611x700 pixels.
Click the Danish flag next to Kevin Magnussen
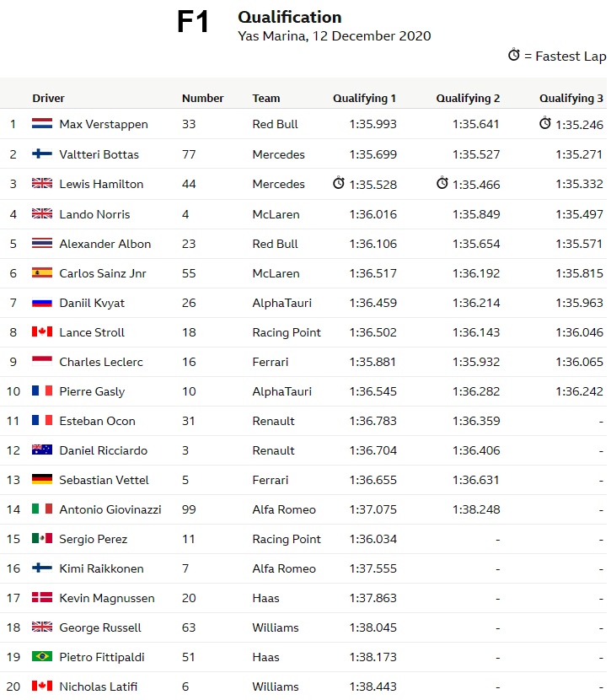pos(42,598)
